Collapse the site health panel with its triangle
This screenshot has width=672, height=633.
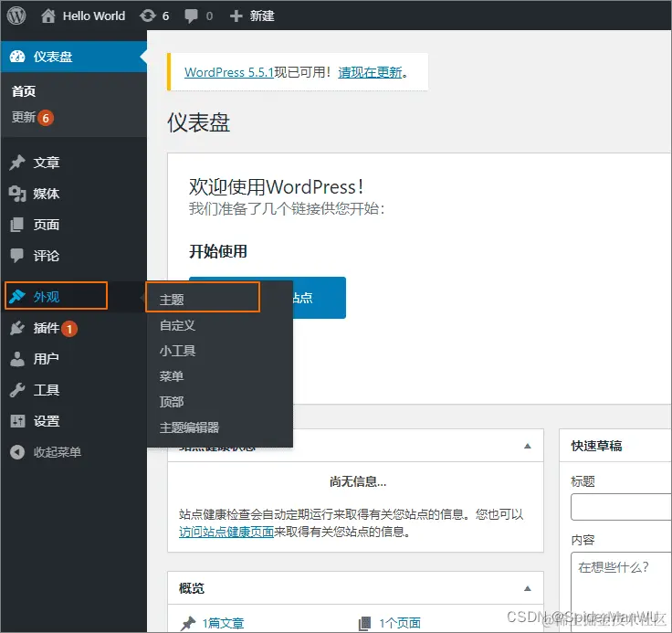(528, 446)
